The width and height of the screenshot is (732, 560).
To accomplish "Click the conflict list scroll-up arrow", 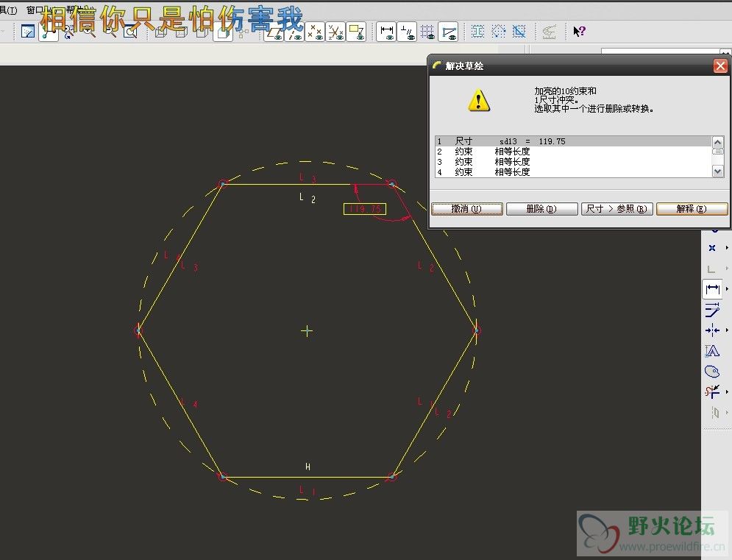I will point(718,141).
